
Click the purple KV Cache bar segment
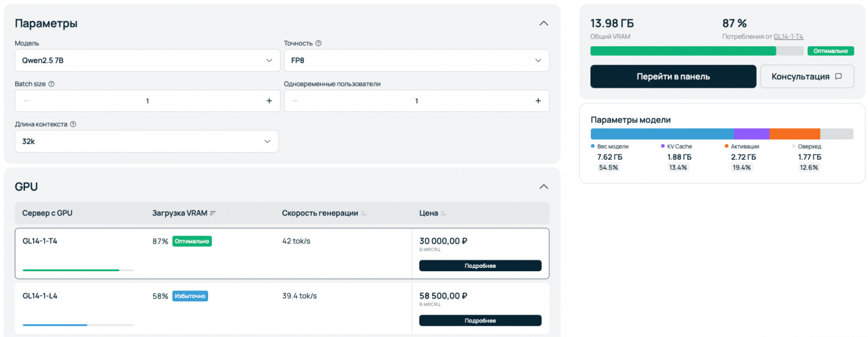tap(752, 134)
